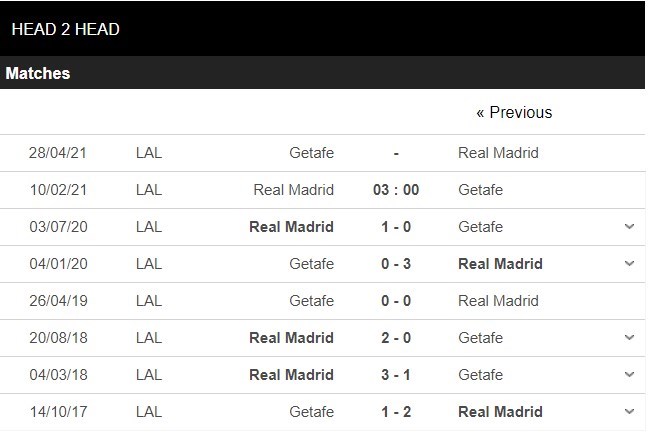Click the 3 - 1 score on 04/03/18
648x432 pixels.
click(x=396, y=375)
